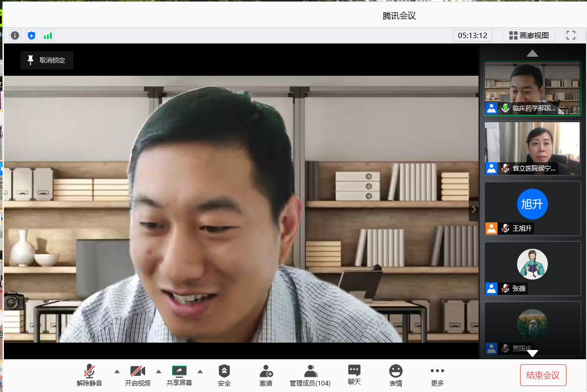Expand share options arrow beside 共享屏幕

(200, 371)
